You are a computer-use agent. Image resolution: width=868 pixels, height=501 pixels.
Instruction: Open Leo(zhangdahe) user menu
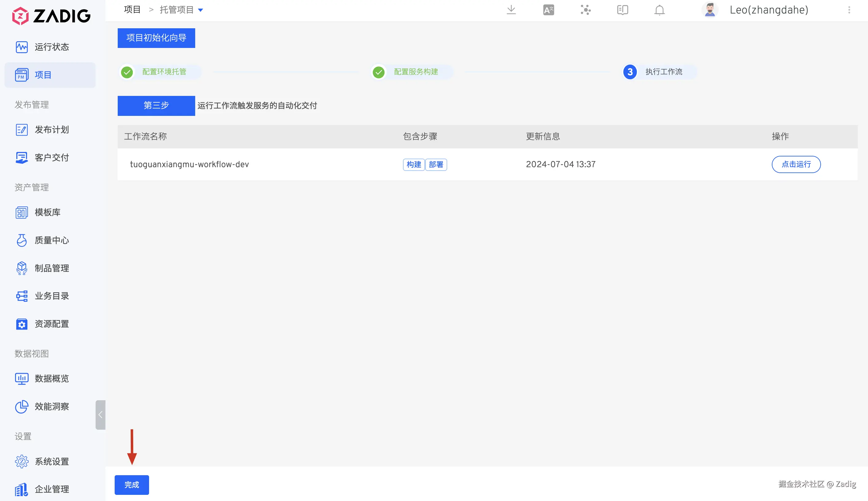(x=769, y=10)
